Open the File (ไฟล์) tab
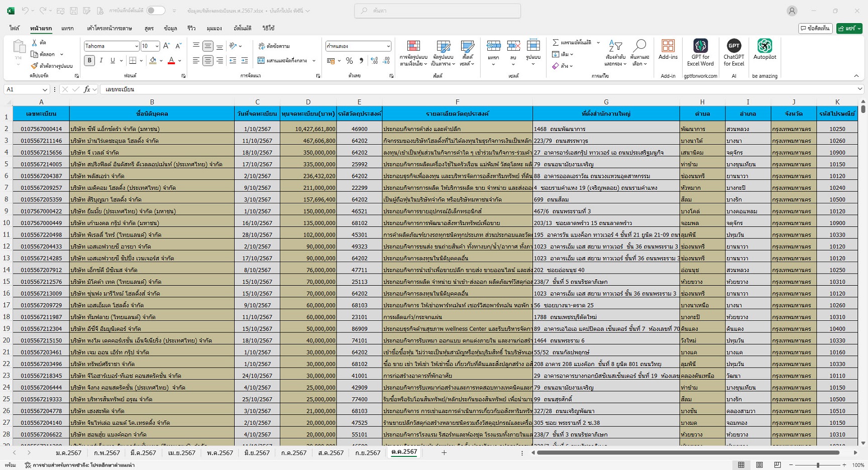The height and width of the screenshot is (470, 868). 14,29
